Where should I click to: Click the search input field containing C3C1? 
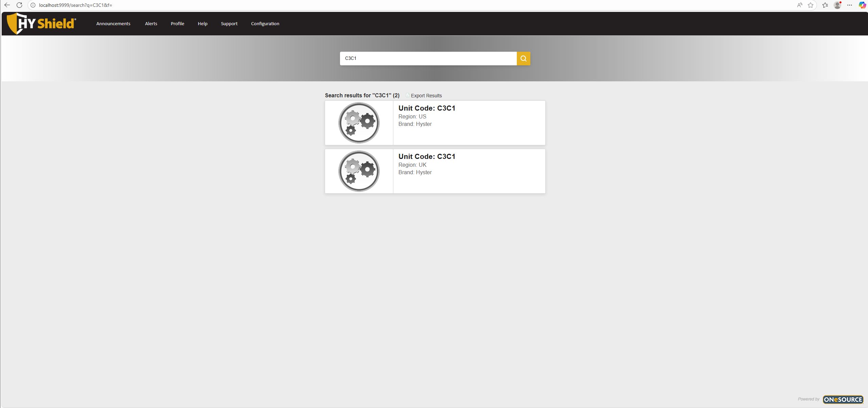pyautogui.click(x=428, y=59)
